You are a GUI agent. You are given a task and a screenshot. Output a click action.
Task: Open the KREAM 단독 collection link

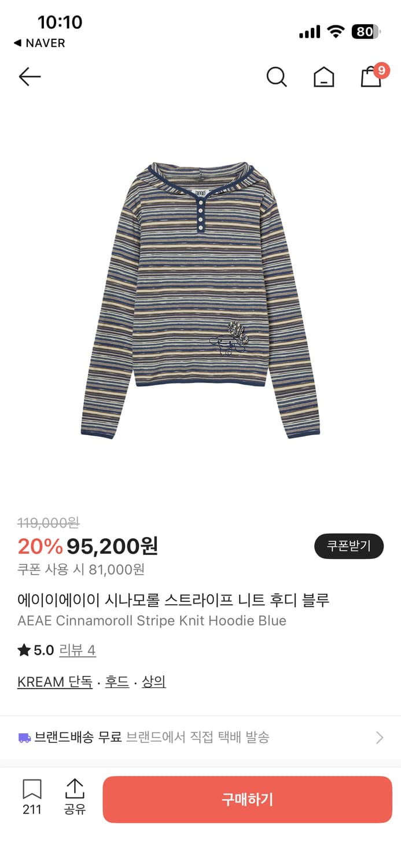[x=54, y=681]
